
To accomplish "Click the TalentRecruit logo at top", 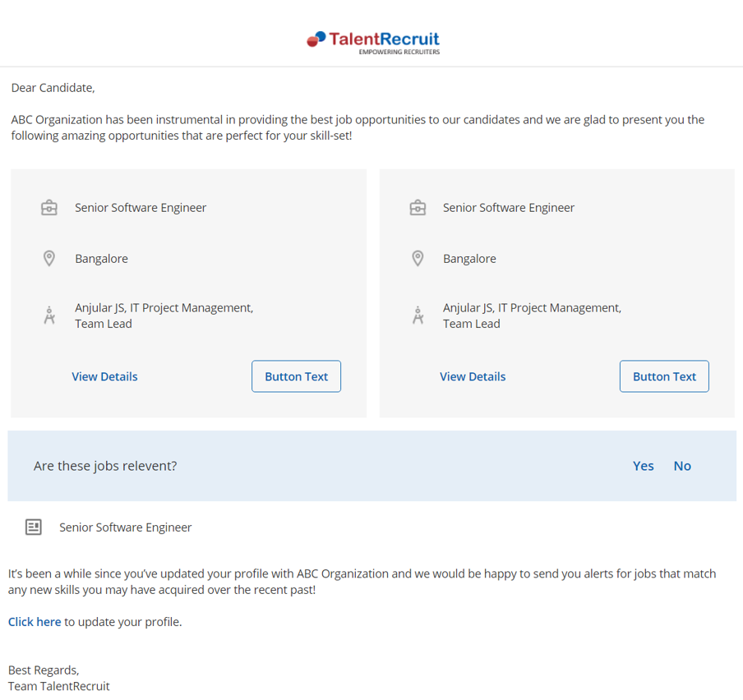I will 373,43.
